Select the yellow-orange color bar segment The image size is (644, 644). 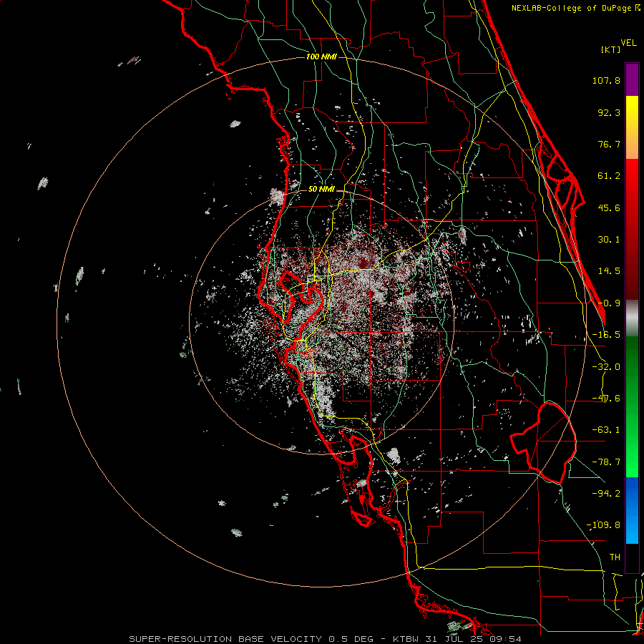pyautogui.click(x=632, y=127)
